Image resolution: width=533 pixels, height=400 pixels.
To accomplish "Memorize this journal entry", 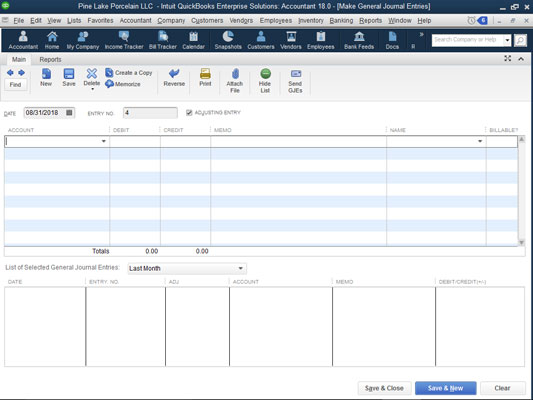I will [123, 84].
